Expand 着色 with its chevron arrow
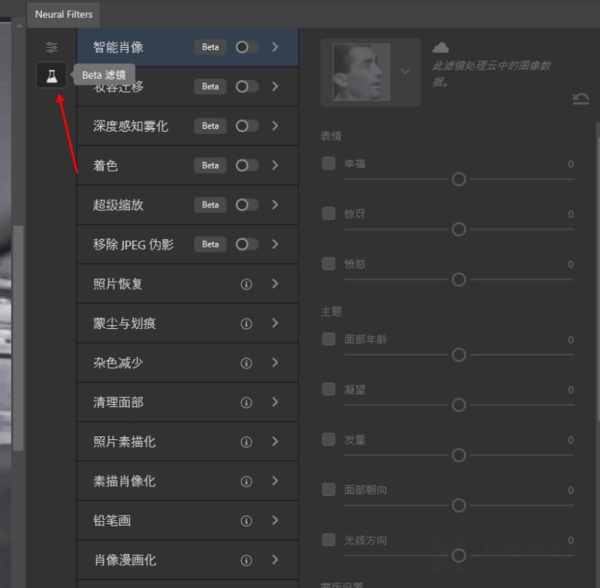The width and height of the screenshot is (600, 588). coord(275,165)
